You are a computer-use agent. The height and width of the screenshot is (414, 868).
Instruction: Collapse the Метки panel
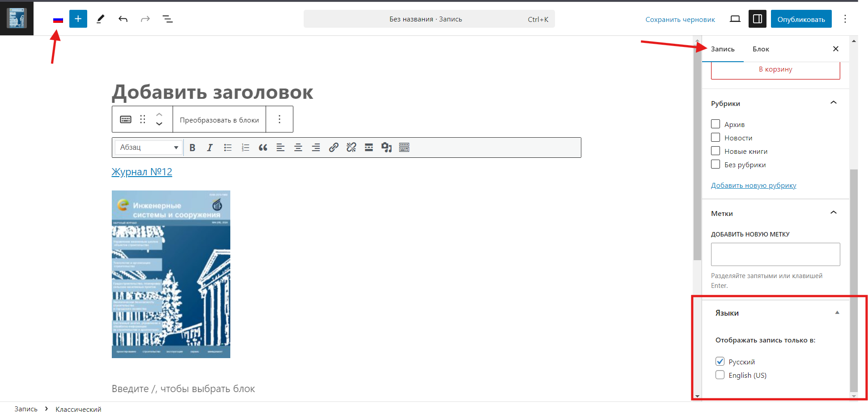[x=833, y=213]
